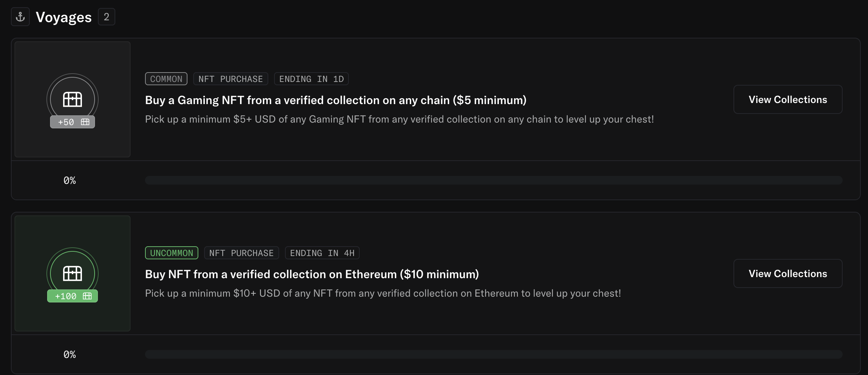Click the ENDING IN 4H label
This screenshot has height=375, width=868.
(x=322, y=253)
